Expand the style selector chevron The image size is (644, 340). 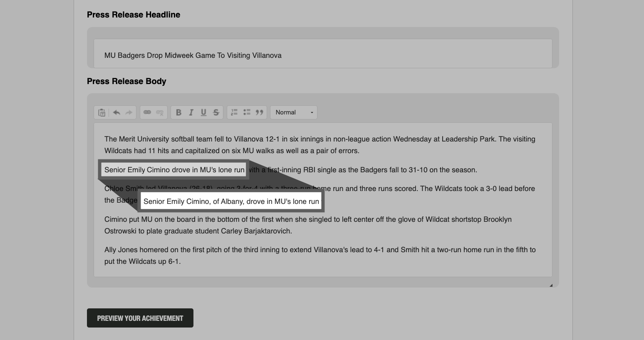coord(311,112)
